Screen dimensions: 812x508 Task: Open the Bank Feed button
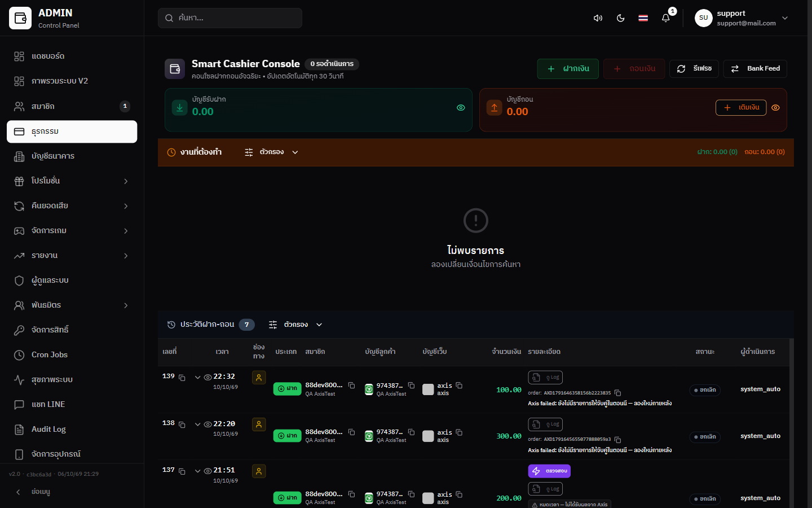click(x=755, y=69)
